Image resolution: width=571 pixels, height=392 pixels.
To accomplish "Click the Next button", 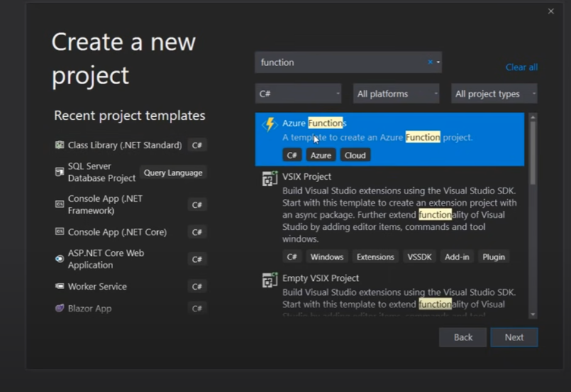I will 514,337.
